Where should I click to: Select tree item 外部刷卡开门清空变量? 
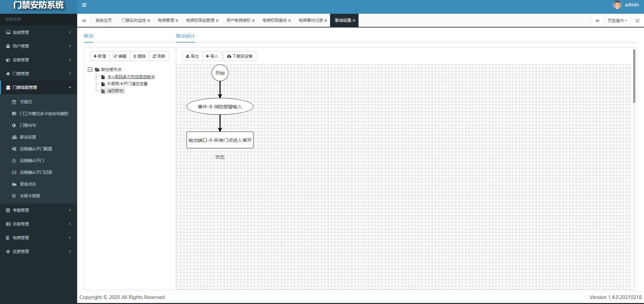point(127,84)
